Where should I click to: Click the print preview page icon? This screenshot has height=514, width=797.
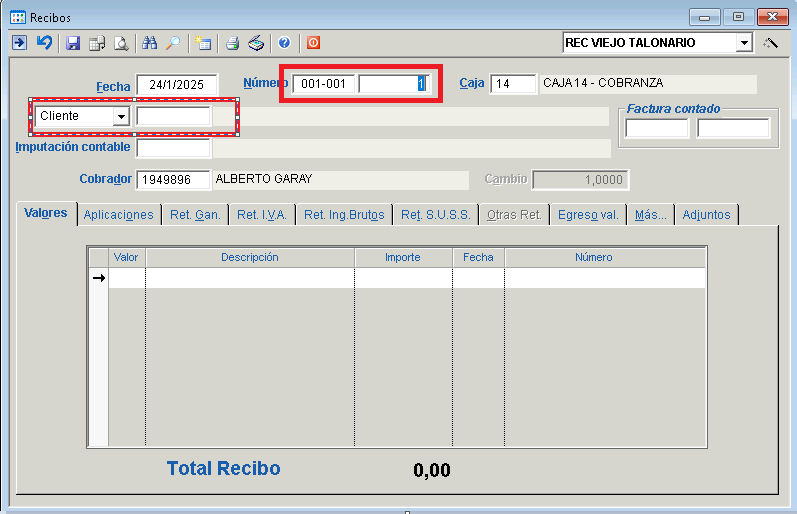121,43
